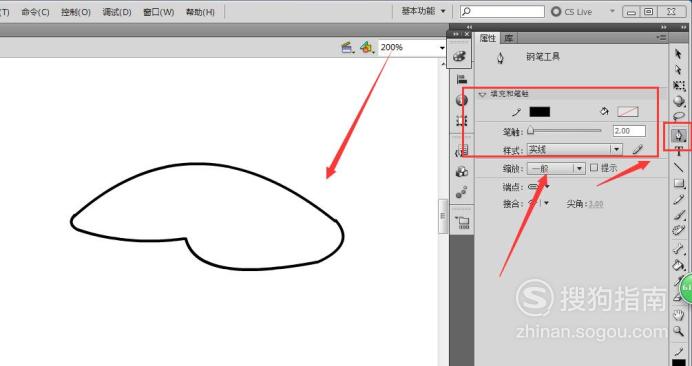692x366 pixels.
Task: Collapse the 填充和笔触 section
Action: 482,94
